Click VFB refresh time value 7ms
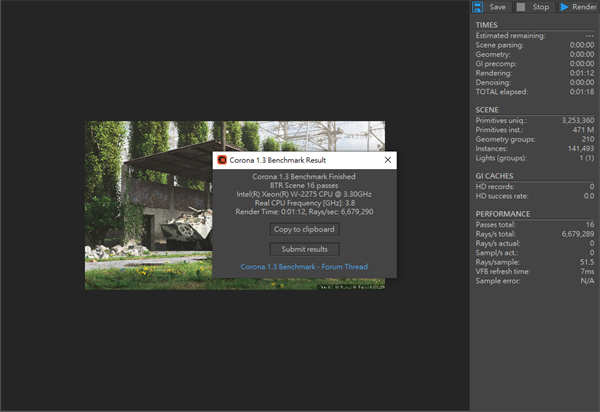Viewport: 600px width, 412px height. pyautogui.click(x=587, y=271)
